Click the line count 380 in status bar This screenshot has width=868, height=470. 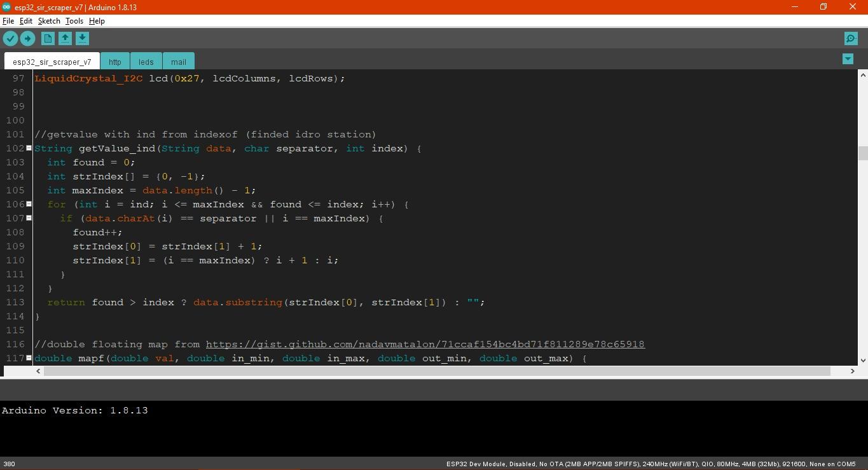point(9,464)
